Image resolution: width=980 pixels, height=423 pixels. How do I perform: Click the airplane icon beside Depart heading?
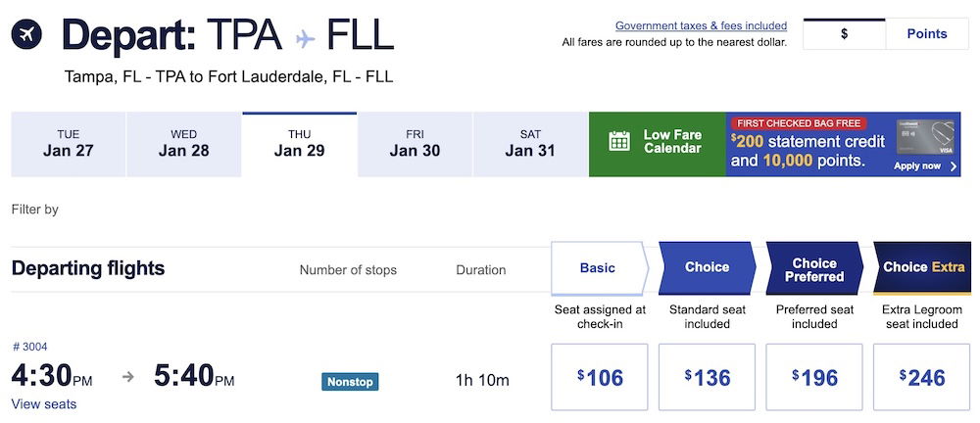tap(26, 34)
